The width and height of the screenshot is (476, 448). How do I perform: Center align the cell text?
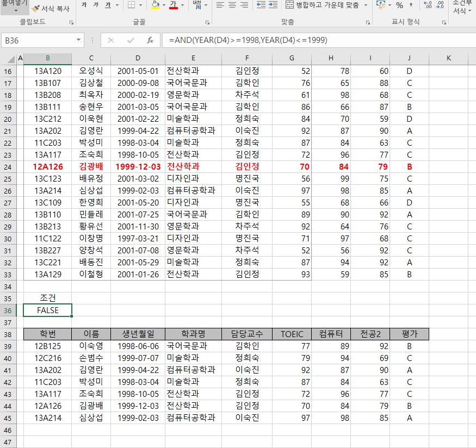pyautogui.click(x=232, y=5)
